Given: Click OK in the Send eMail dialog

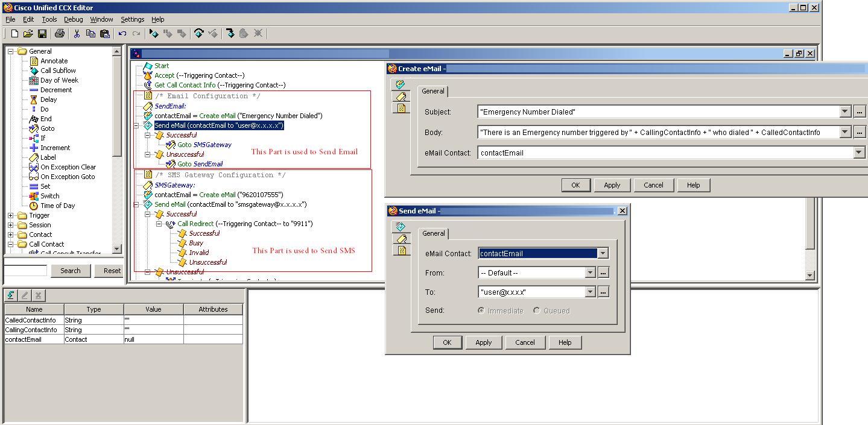Looking at the screenshot, I should click(447, 342).
